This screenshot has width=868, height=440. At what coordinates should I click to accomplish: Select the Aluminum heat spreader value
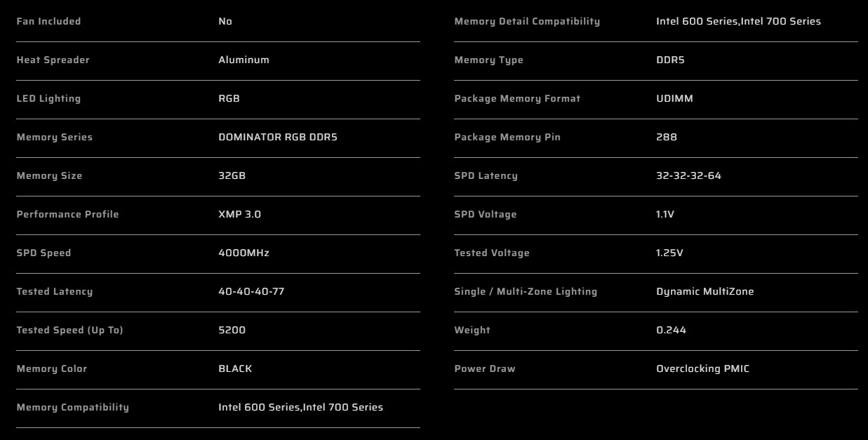point(243,60)
